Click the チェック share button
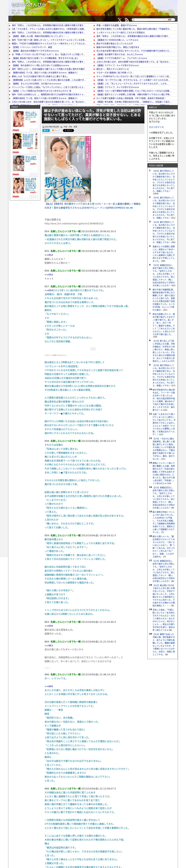The height and width of the screenshot is (868, 186). [56, 130]
